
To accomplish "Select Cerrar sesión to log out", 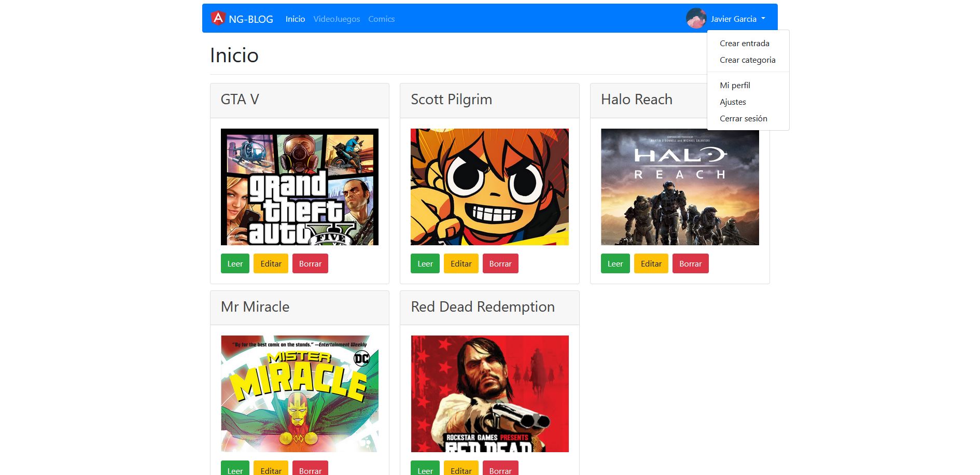I will [748, 119].
